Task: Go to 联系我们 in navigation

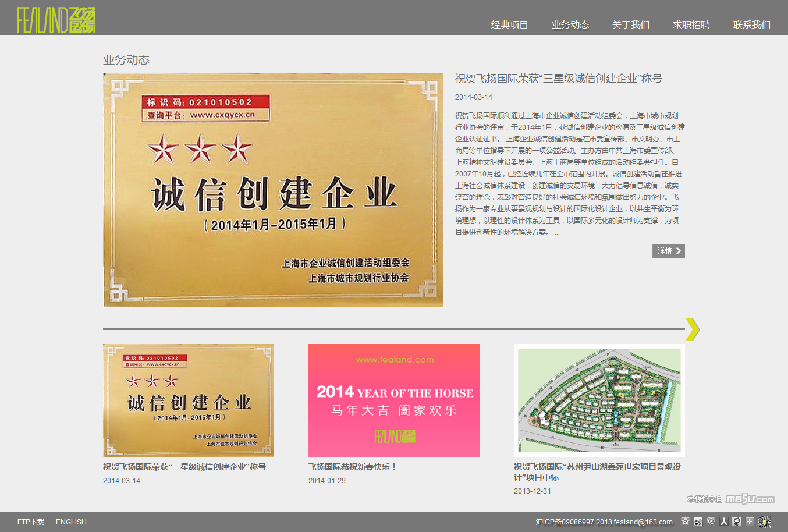Action: [752, 24]
